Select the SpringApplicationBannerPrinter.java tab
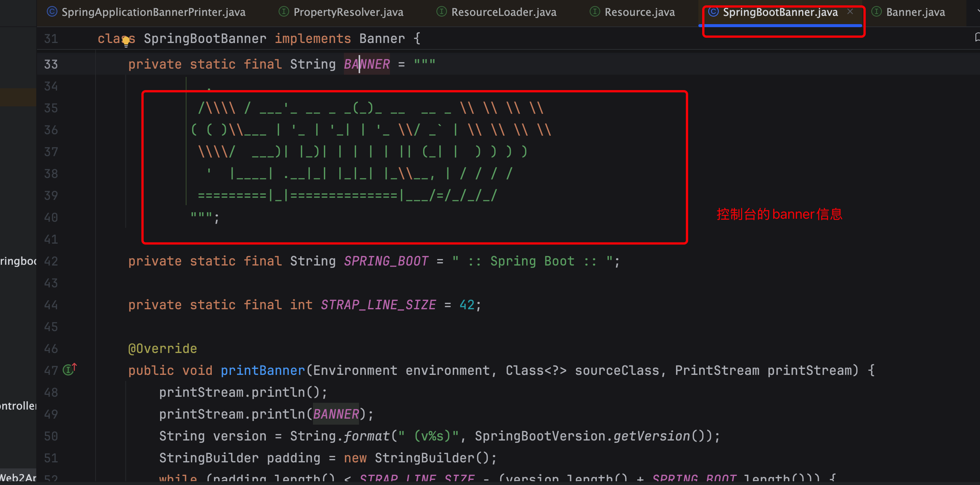Viewport: 980px width, 485px height. click(153, 12)
